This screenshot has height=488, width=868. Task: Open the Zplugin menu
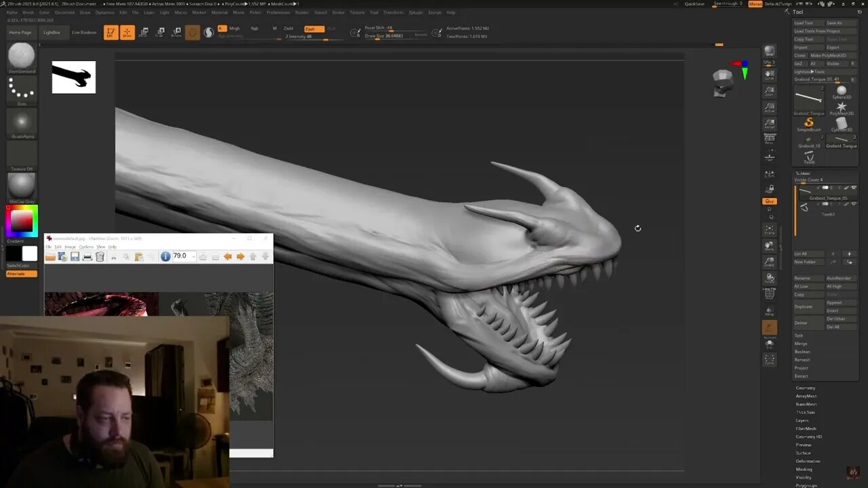[416, 12]
